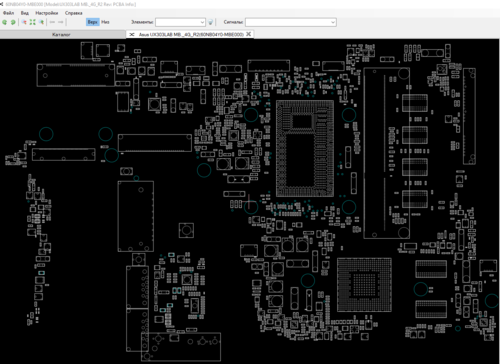Screen dimensions: 500x364
Task: Open the Настройки menu
Action: [47, 13]
